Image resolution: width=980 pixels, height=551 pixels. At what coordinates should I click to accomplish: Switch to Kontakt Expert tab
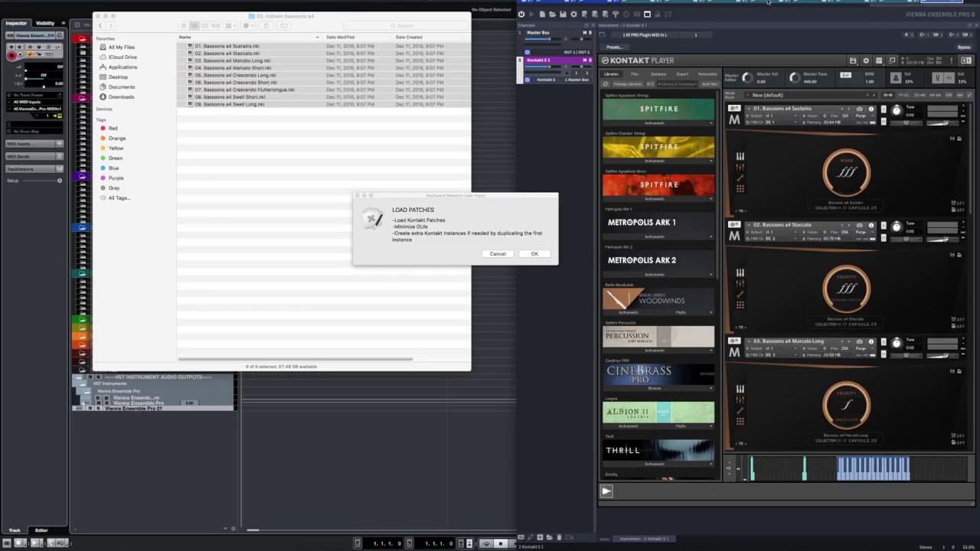click(682, 74)
